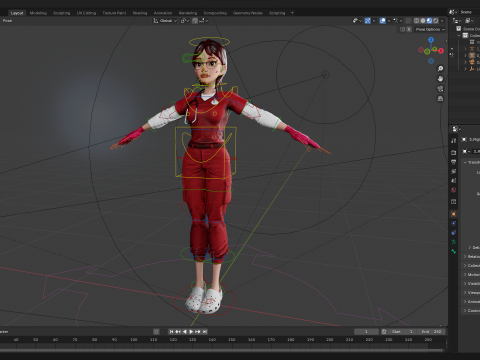
Task: Open the Bone properties tab
Action: pyautogui.click(x=453, y=251)
